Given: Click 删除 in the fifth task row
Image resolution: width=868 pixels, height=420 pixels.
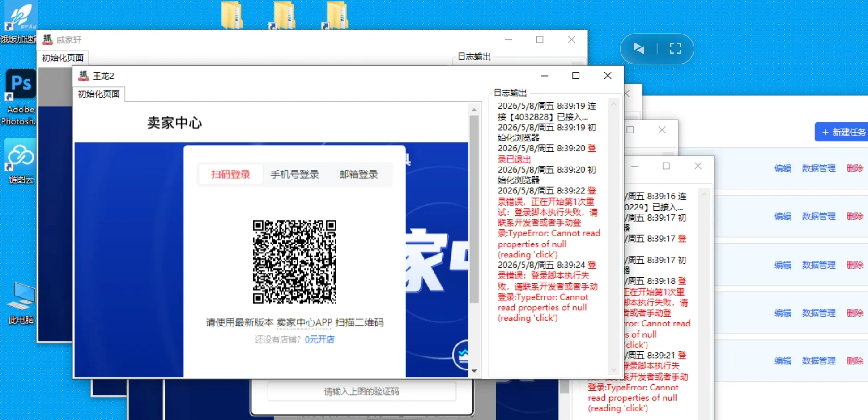Looking at the screenshot, I should click(855, 360).
